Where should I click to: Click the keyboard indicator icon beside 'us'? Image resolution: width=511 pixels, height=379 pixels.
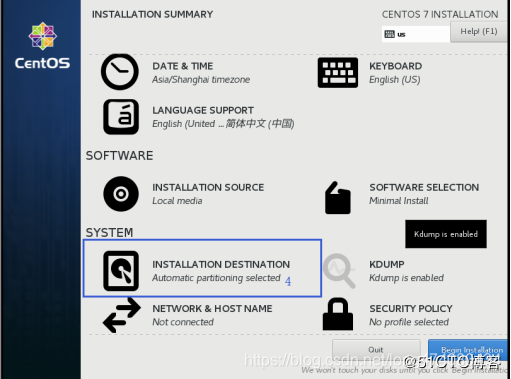(389, 34)
